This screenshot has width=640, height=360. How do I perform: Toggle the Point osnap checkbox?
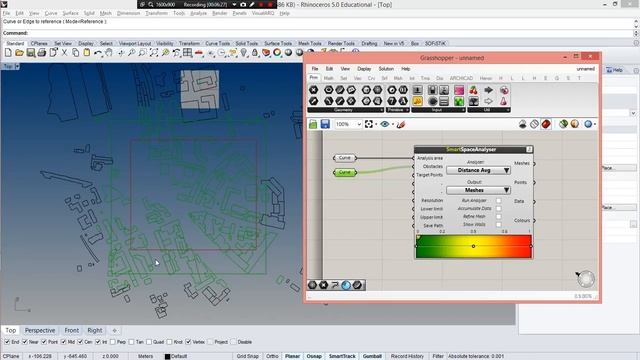(x=44, y=342)
